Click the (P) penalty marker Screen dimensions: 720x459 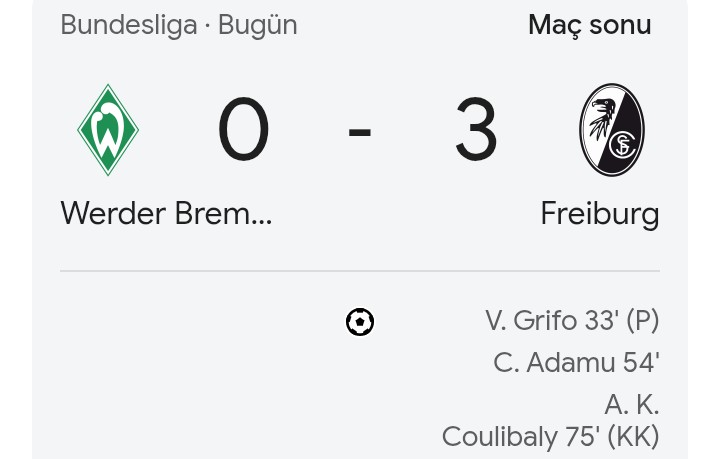click(643, 321)
